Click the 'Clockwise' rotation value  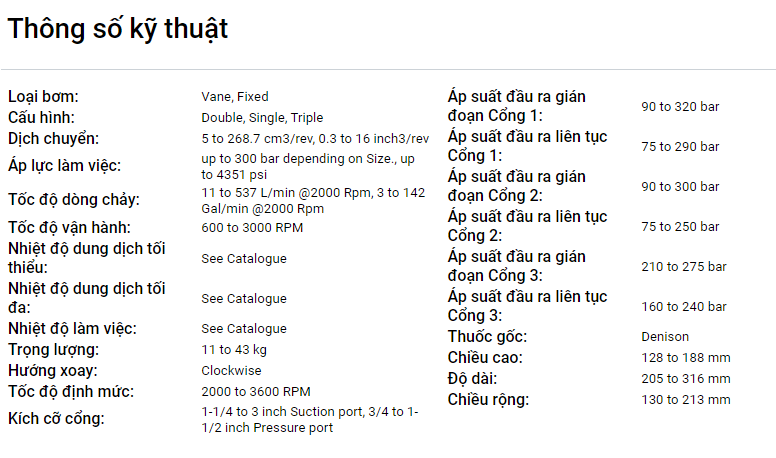pyautogui.click(x=231, y=371)
